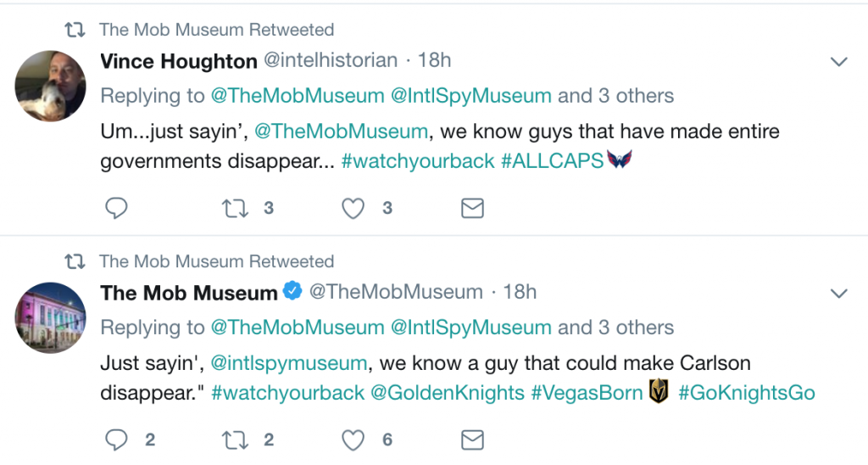
Task: Open the @intelhistorian handle
Action: (x=331, y=60)
